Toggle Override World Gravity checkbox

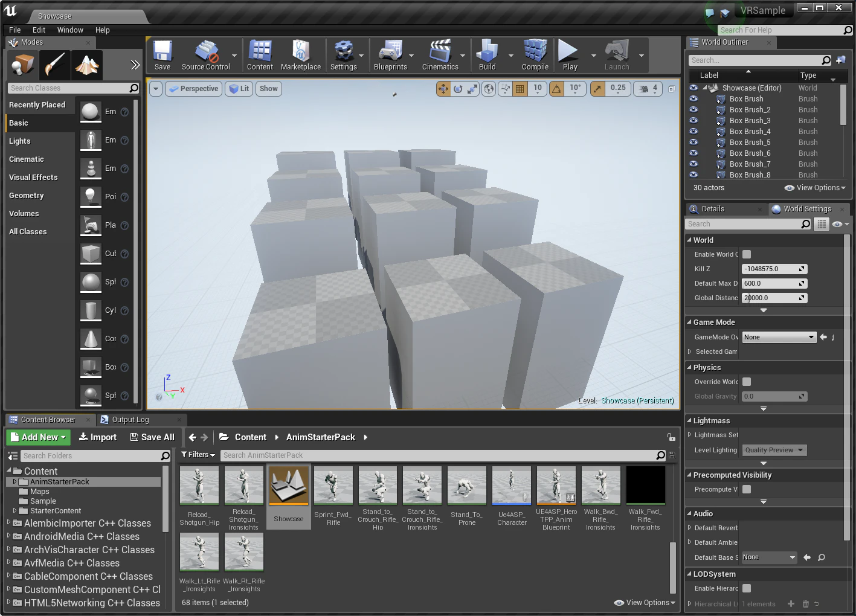(747, 382)
